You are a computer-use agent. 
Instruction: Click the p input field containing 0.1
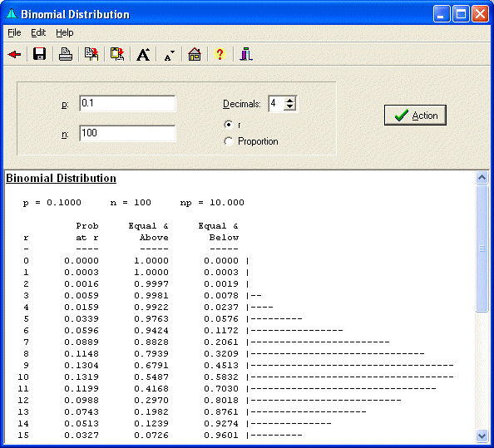pyautogui.click(x=127, y=103)
